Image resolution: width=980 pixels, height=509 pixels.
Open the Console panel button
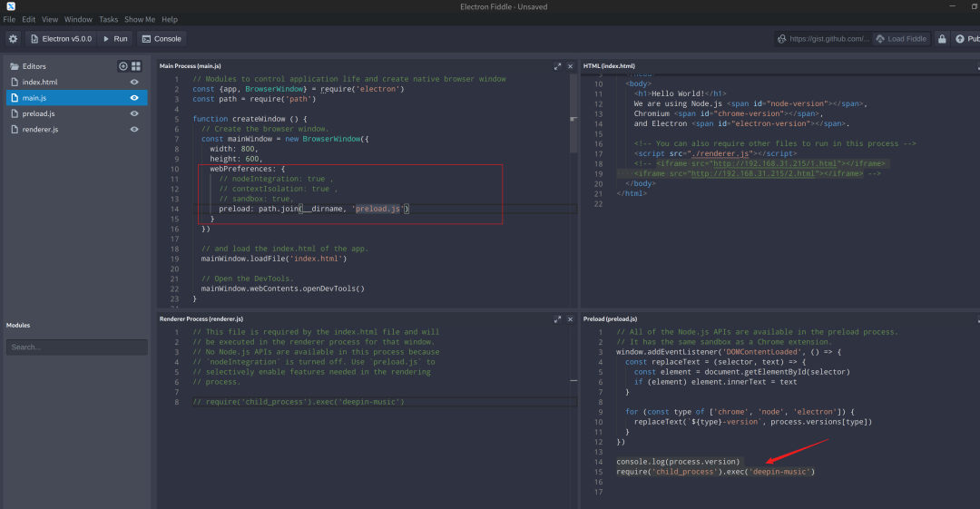pos(162,39)
